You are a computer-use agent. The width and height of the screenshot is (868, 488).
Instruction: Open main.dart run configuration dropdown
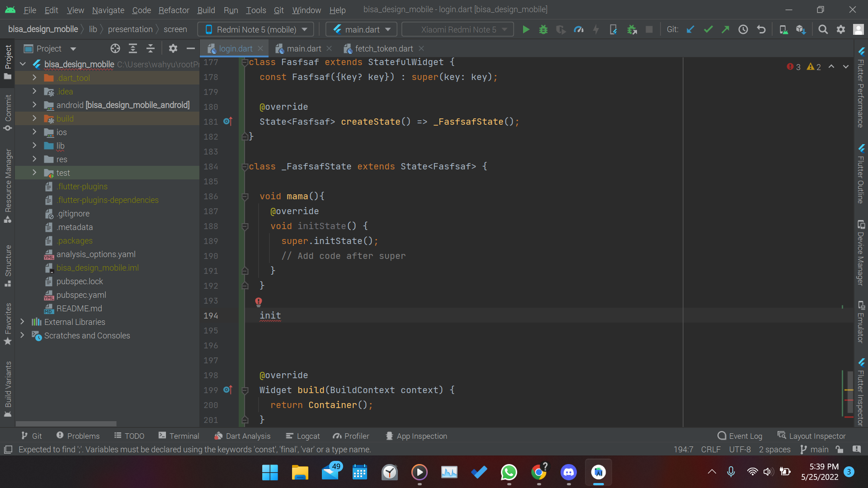click(361, 29)
